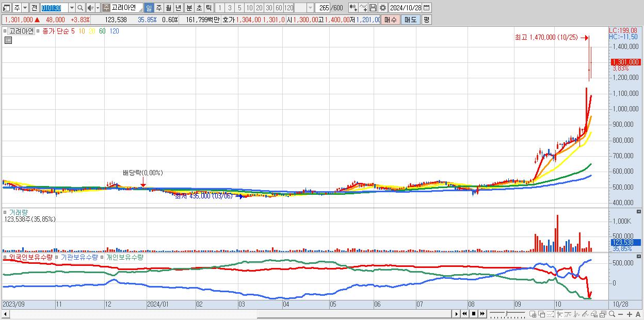644x320 pixels.
Task: Click the letter A text icon
Action: 638,314
